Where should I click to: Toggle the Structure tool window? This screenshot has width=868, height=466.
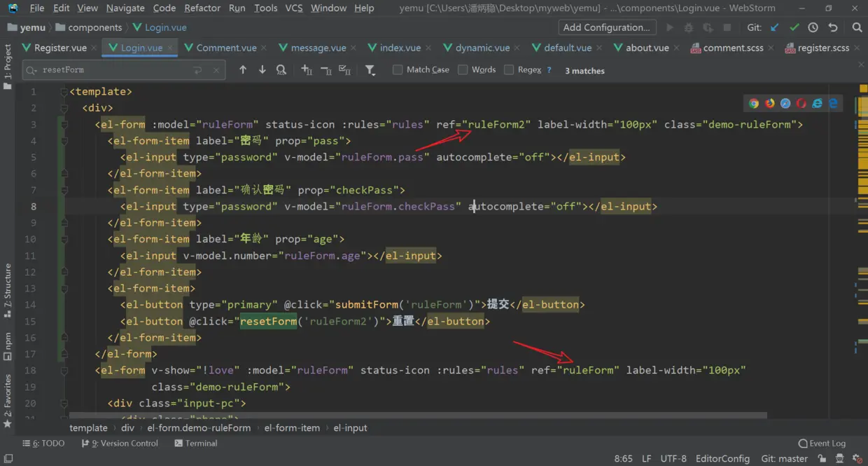[x=8, y=290]
